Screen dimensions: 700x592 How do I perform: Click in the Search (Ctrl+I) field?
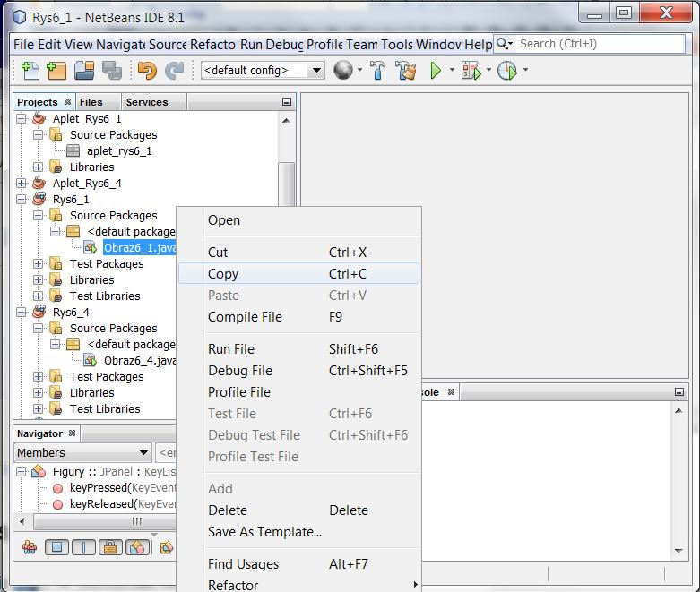(x=601, y=44)
